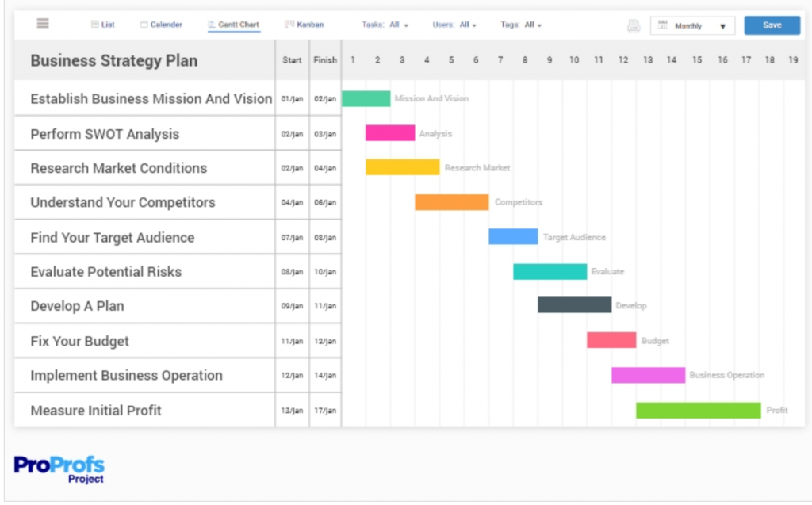
Task: Expand the Tasks: All filter dropdown
Action: (385, 25)
